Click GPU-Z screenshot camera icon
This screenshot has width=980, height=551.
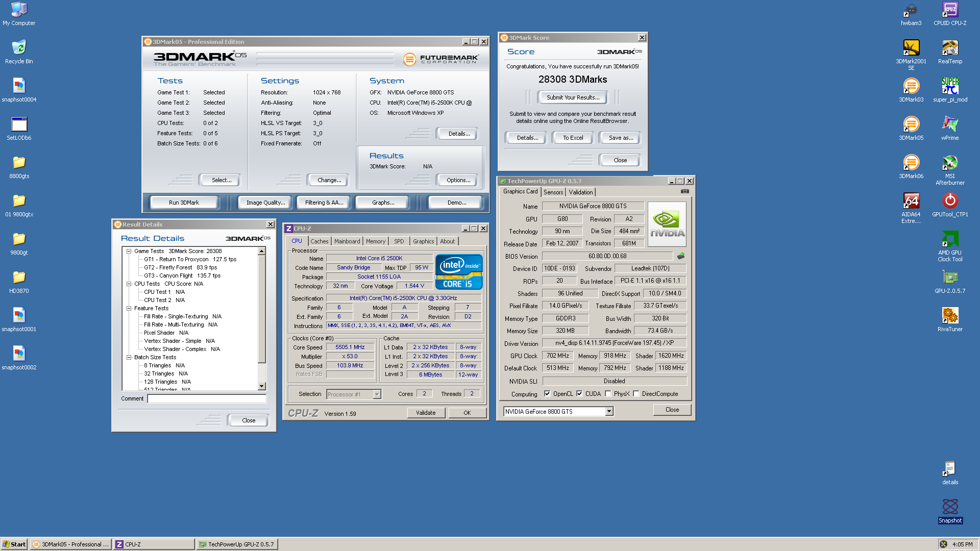click(x=685, y=191)
